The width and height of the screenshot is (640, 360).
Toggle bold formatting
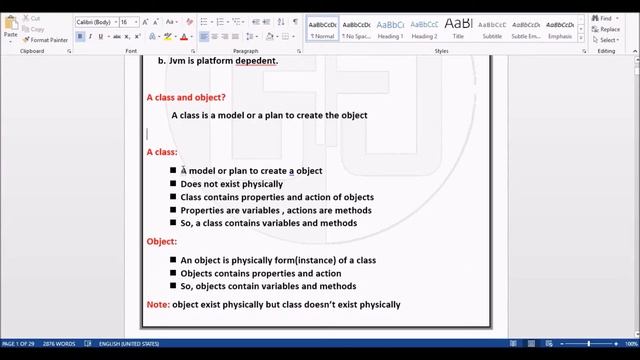[80, 37]
